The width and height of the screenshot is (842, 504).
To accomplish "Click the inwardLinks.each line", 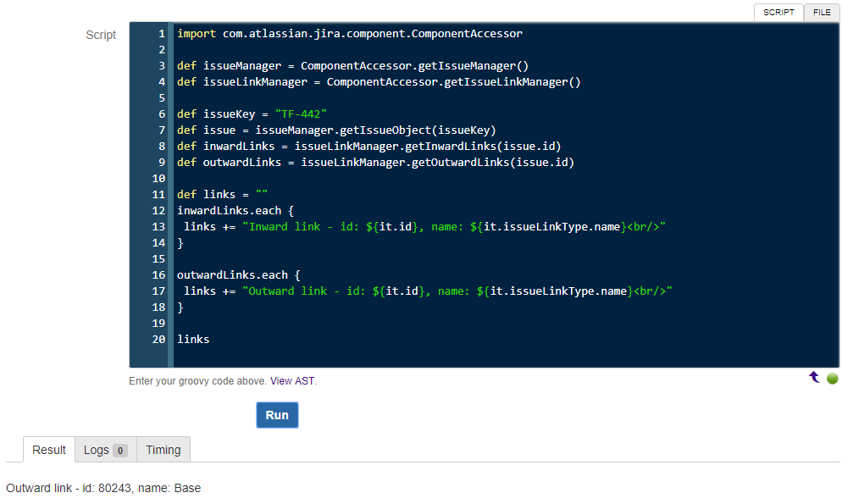I will pyautogui.click(x=235, y=211).
